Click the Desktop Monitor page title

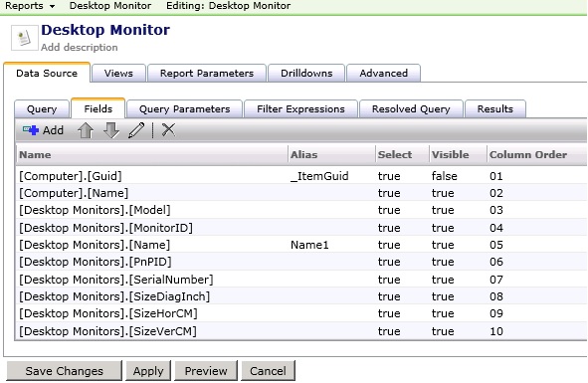pos(105,30)
